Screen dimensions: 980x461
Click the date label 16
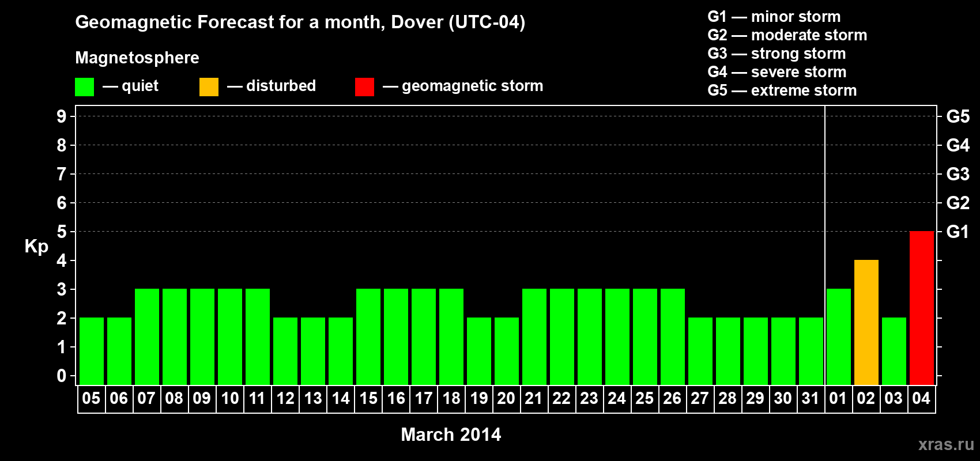(x=395, y=398)
